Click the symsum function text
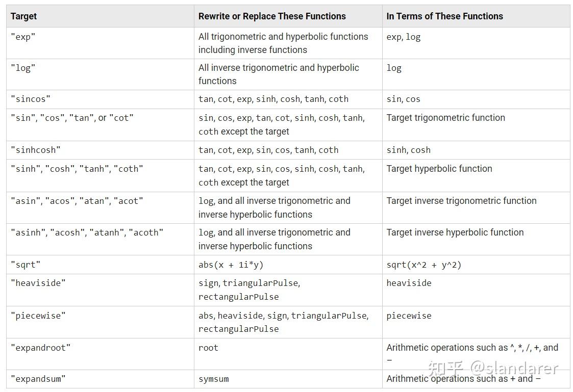Viewport: 573px width, 392px height. [213, 379]
